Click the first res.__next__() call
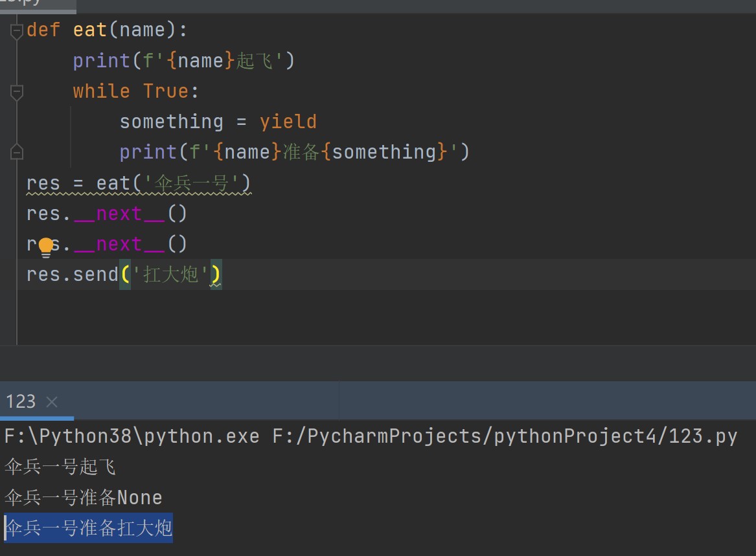 coord(107,214)
